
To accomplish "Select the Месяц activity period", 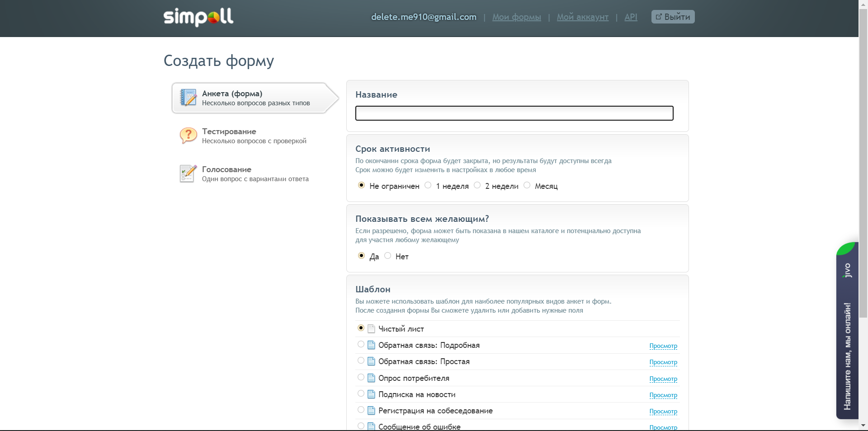I will click(x=527, y=185).
